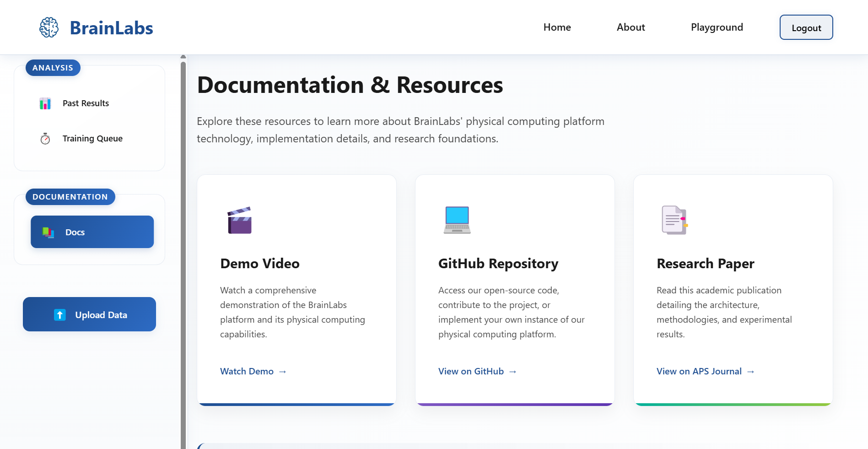Click the document icon on Research Paper card
This screenshot has height=449, width=868.
(x=675, y=220)
